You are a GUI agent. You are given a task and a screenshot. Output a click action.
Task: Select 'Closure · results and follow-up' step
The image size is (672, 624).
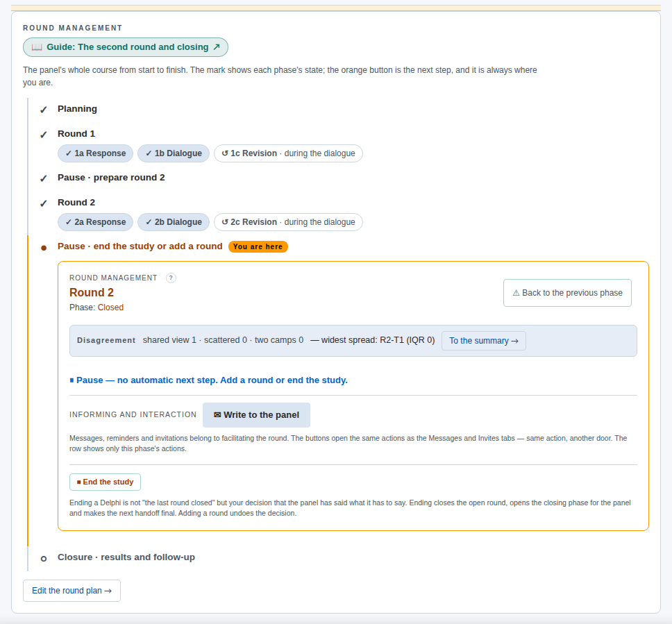(x=126, y=557)
